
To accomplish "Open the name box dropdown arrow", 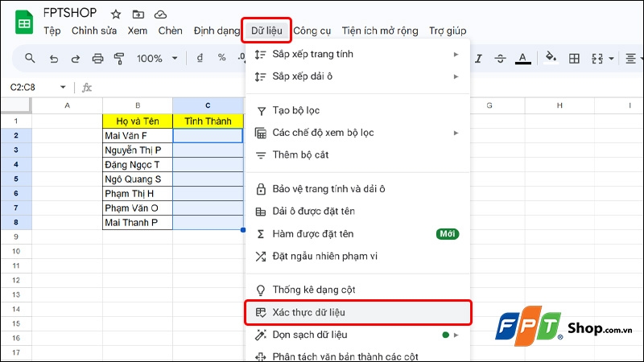I will (63, 87).
